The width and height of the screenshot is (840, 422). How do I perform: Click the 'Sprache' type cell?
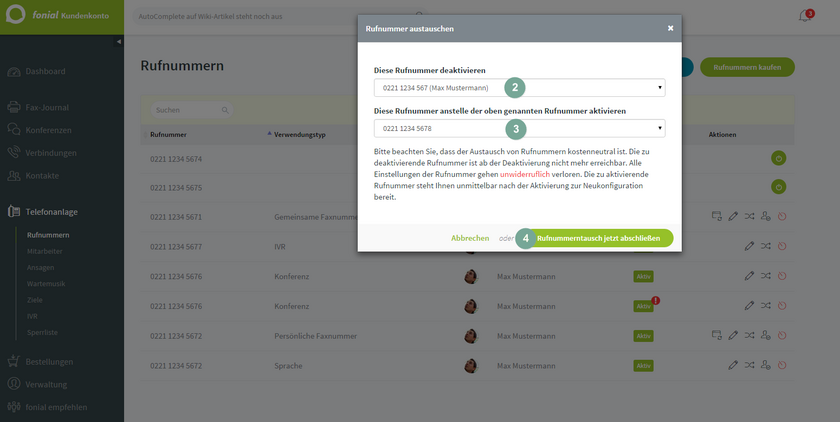(x=288, y=366)
